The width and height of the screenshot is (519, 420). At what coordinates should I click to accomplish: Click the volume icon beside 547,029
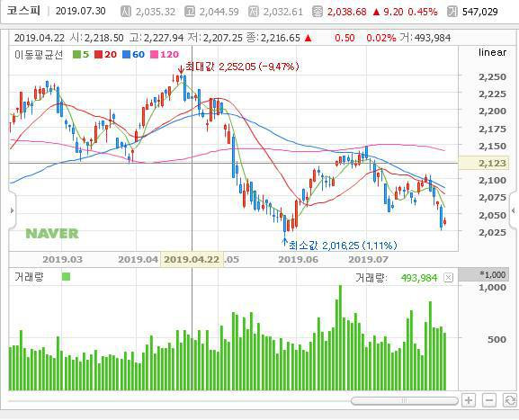click(x=452, y=12)
